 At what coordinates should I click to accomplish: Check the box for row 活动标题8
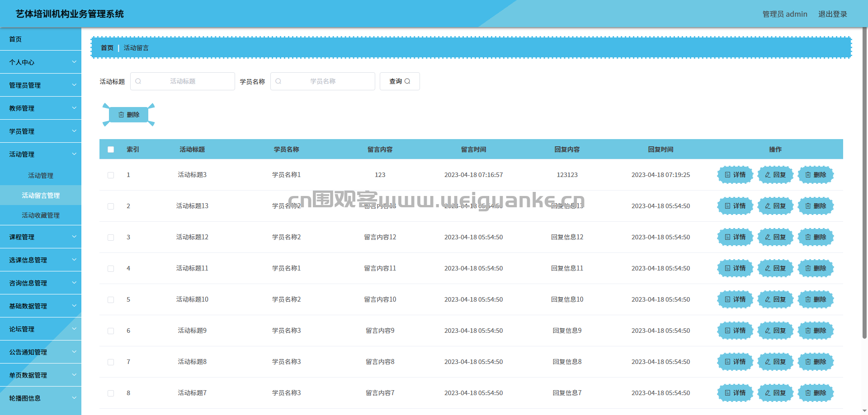coord(111,362)
